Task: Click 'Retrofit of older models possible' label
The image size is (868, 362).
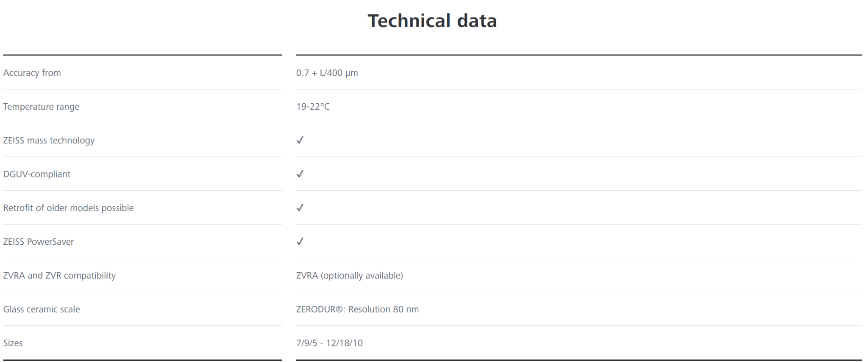Action: [x=68, y=208]
